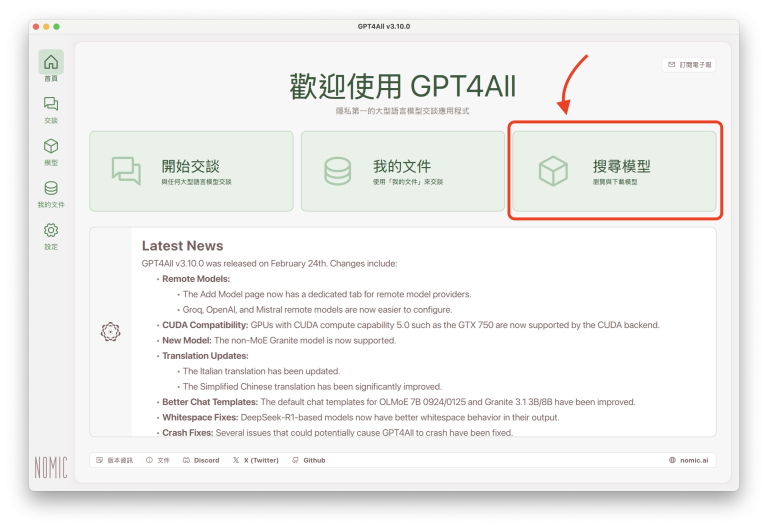Viewport: 768px width, 529px height.
Task: Click the Latest News atom icon
Action: coord(111,331)
